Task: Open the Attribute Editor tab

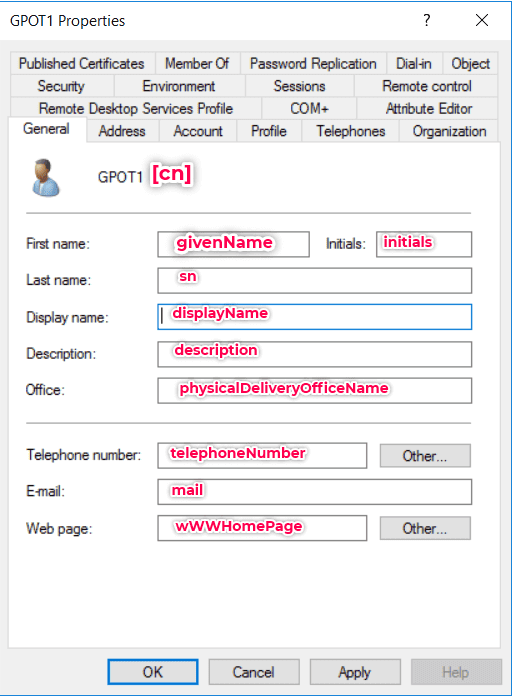Action: click(429, 108)
